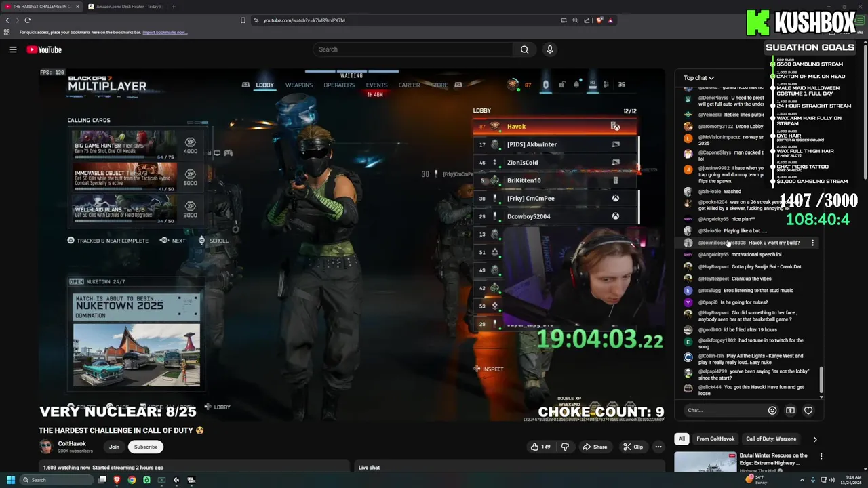Focus the Windows taskbar search box
This screenshot has width=868, height=488.
(x=57, y=480)
